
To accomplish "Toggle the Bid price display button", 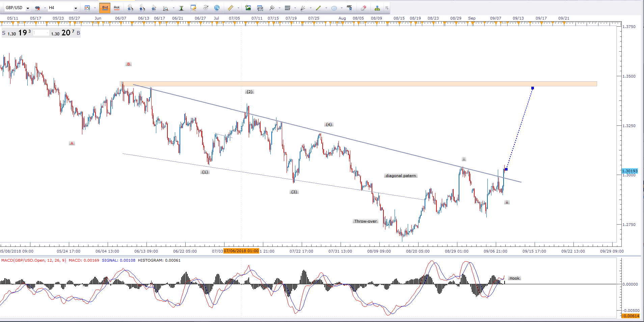I will coord(105,8).
